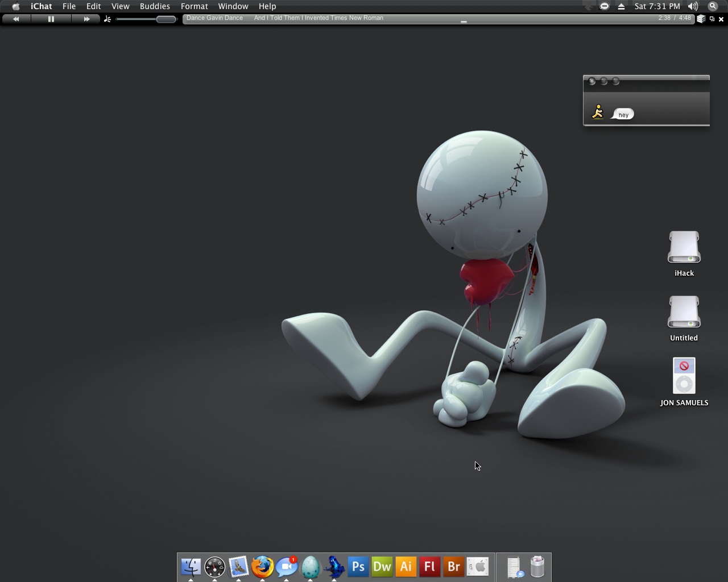Launch Adobe Bridge from the Dock
This screenshot has height=582, width=728.
[454, 567]
